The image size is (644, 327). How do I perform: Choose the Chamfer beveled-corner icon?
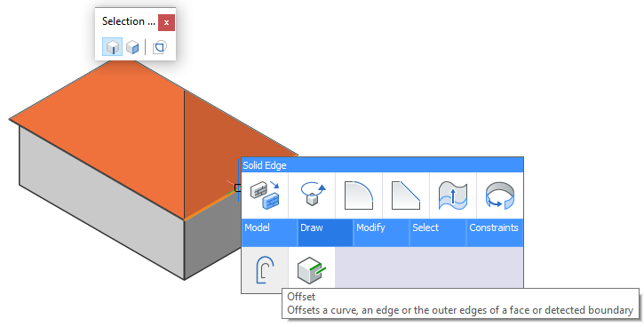point(406,195)
